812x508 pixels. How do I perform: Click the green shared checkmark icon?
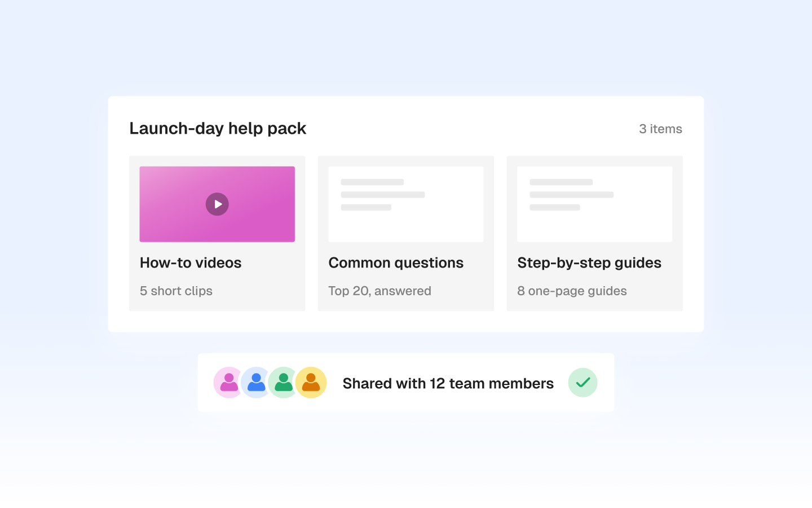pos(582,383)
